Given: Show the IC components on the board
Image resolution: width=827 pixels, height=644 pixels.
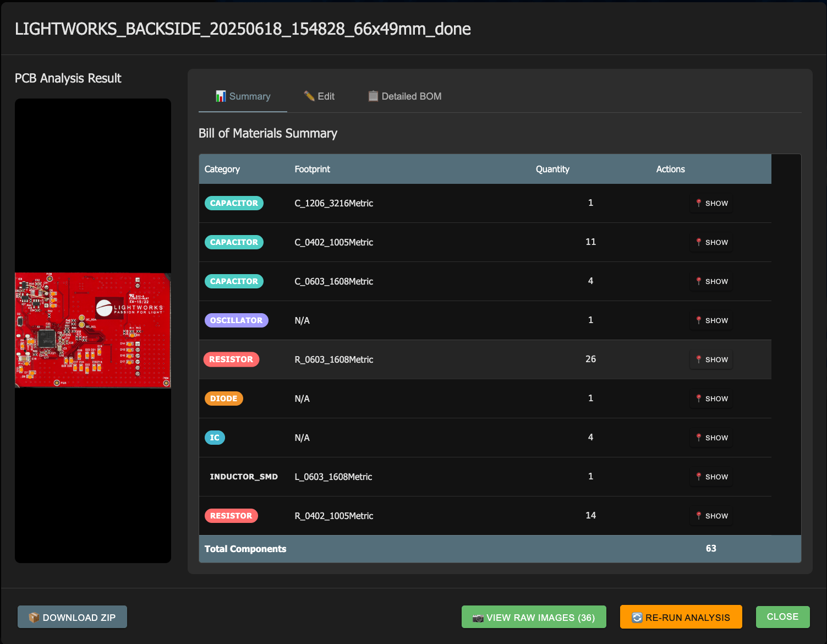Looking at the screenshot, I should point(711,438).
